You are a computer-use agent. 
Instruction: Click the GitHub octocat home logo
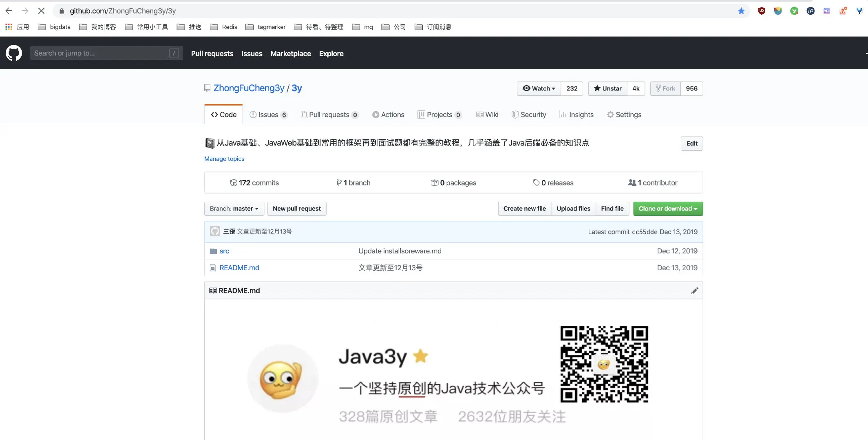(x=14, y=53)
